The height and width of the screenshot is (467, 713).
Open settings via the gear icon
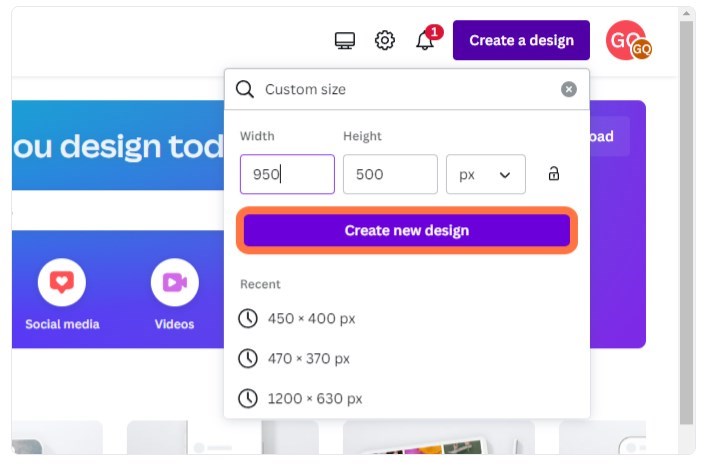(385, 40)
